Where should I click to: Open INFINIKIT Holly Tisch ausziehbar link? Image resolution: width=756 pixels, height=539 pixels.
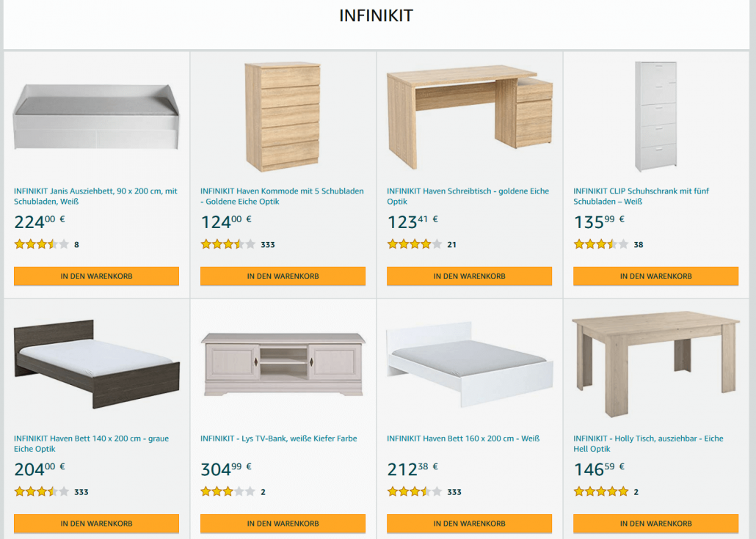(647, 444)
